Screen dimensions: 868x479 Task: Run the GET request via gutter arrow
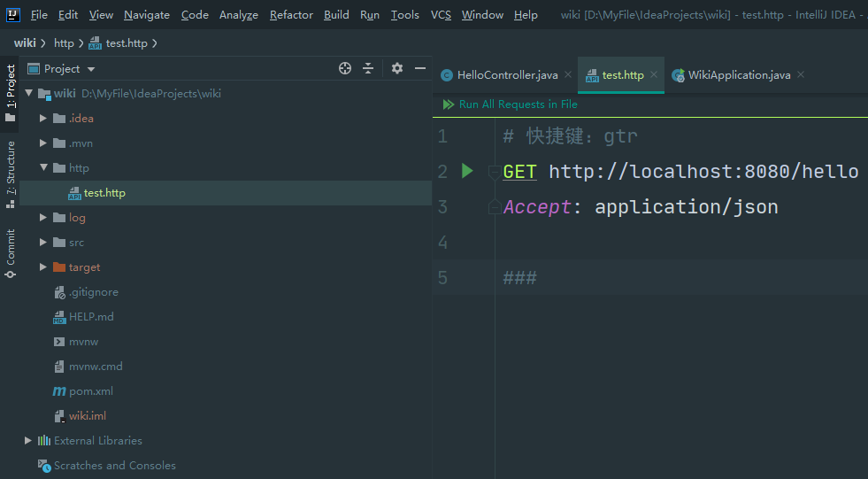pos(468,171)
